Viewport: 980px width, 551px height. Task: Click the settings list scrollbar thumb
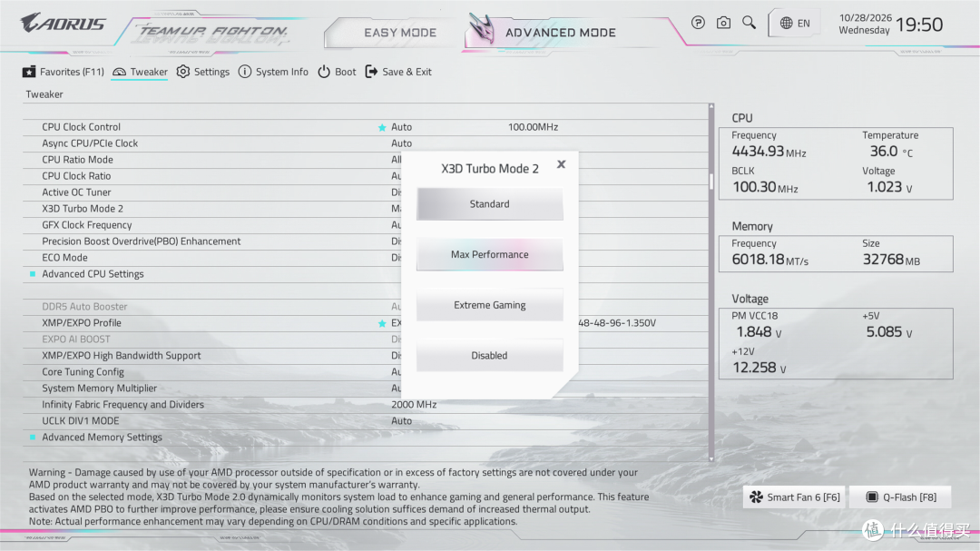(711, 181)
